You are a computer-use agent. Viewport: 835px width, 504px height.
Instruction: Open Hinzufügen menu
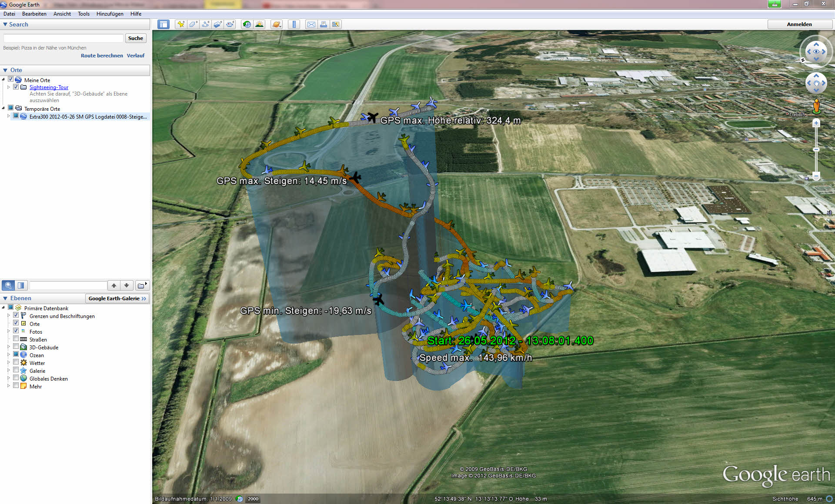pos(110,14)
